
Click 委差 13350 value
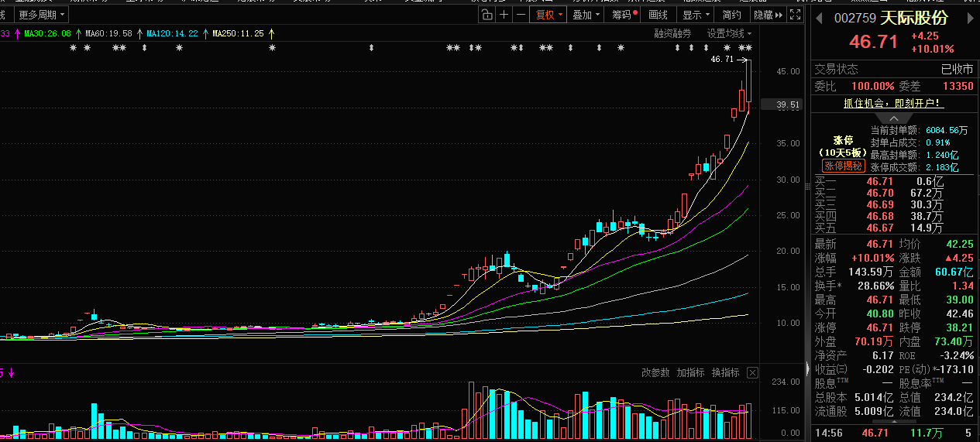tap(958, 86)
